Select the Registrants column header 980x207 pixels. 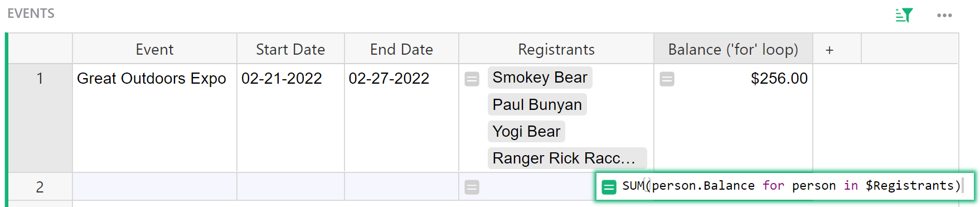coord(556,49)
